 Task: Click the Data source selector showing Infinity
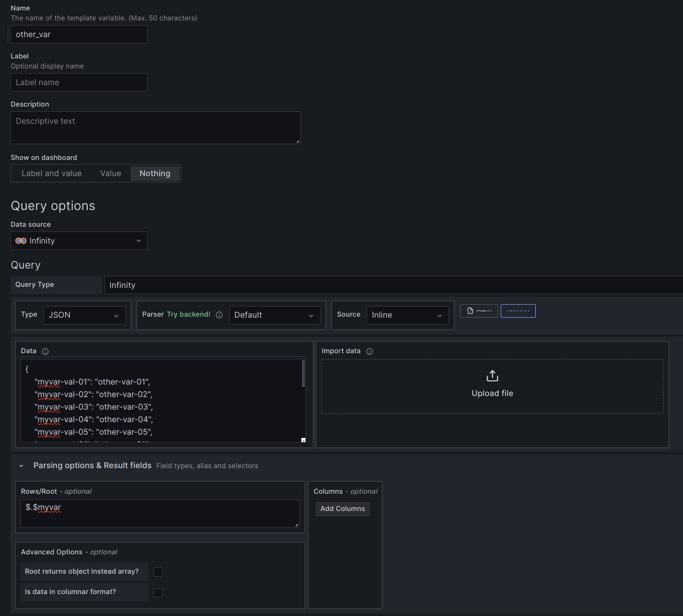pos(78,241)
